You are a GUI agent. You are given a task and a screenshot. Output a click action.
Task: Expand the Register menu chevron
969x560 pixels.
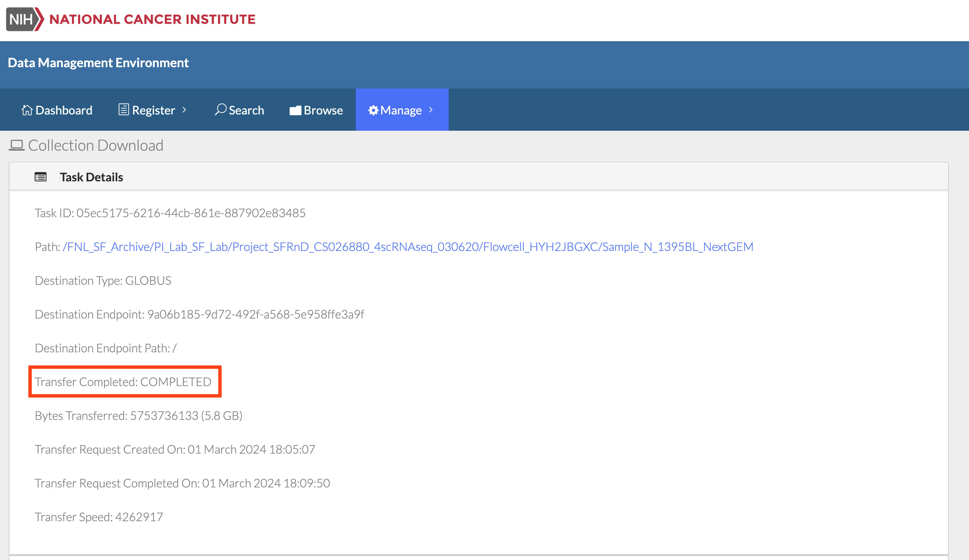click(x=184, y=110)
